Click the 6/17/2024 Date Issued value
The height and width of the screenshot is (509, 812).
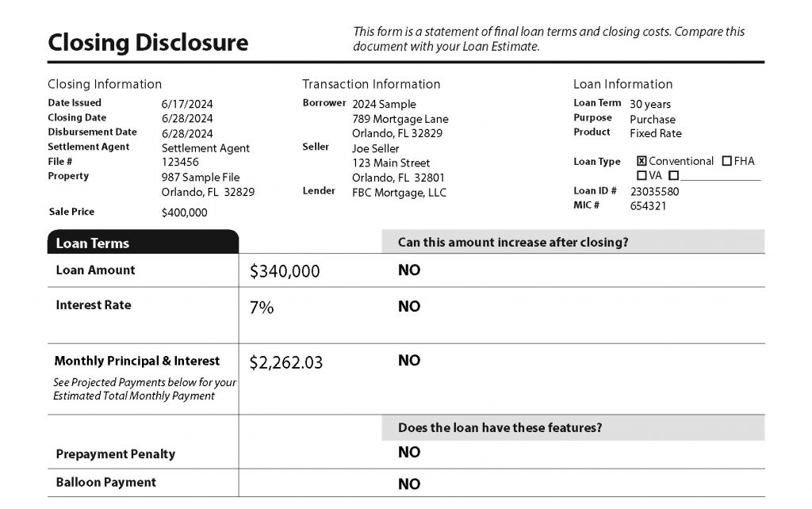tap(187, 104)
